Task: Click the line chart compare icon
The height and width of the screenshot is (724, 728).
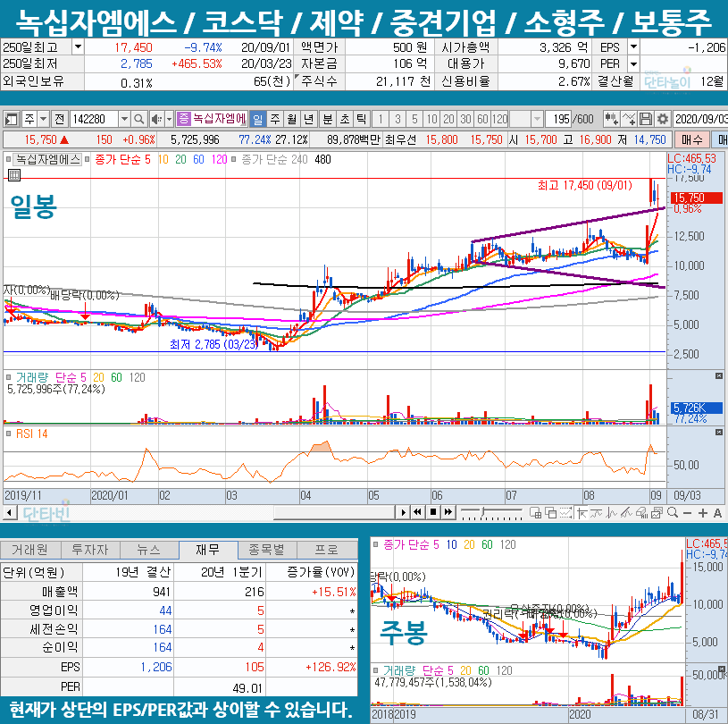Action: click(629, 119)
